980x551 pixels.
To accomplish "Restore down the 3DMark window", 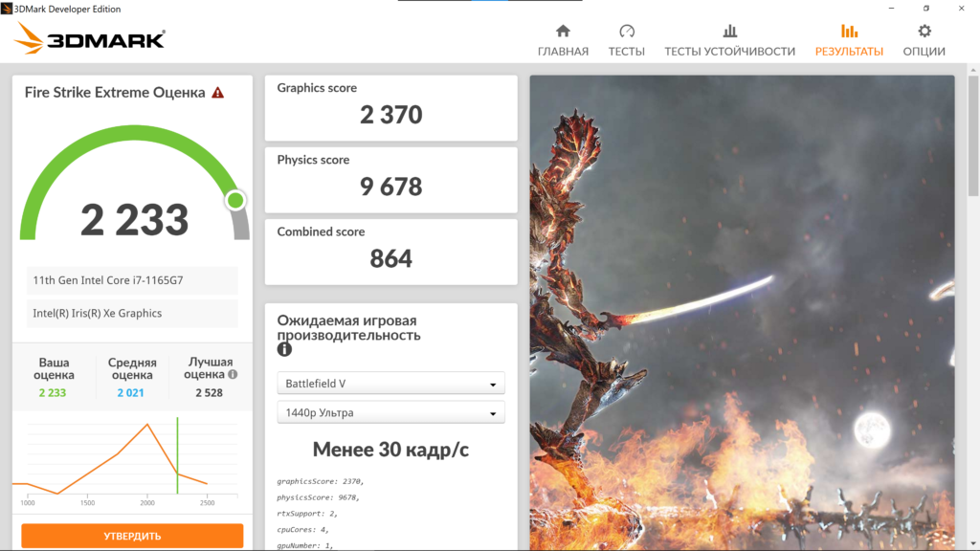I will (x=926, y=8).
